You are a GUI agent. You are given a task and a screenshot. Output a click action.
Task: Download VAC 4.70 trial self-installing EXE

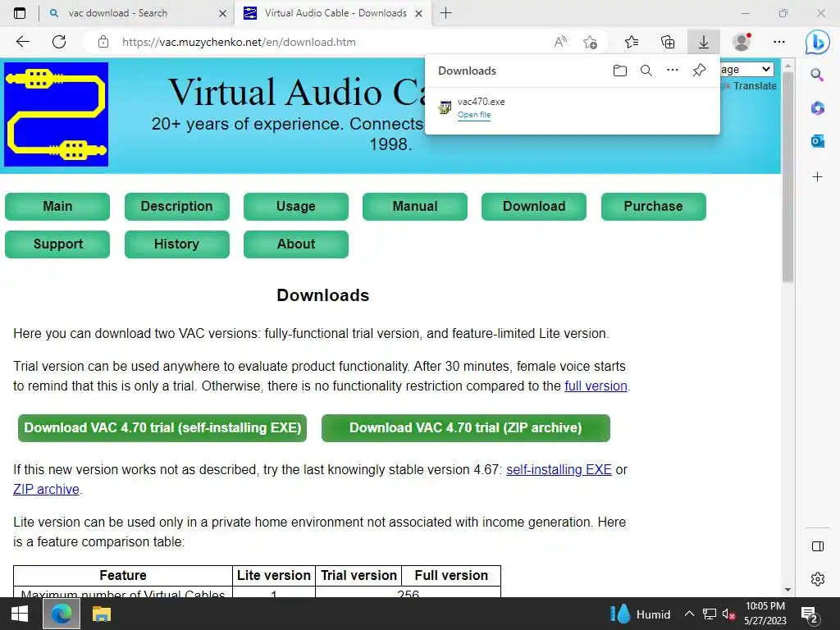click(162, 428)
